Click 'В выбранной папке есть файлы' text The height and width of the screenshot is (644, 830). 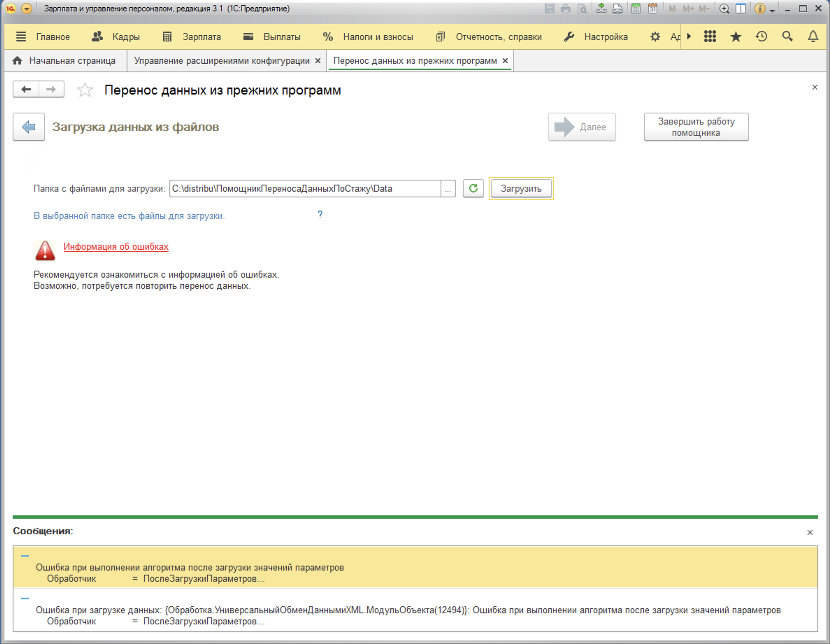pyautogui.click(x=129, y=216)
